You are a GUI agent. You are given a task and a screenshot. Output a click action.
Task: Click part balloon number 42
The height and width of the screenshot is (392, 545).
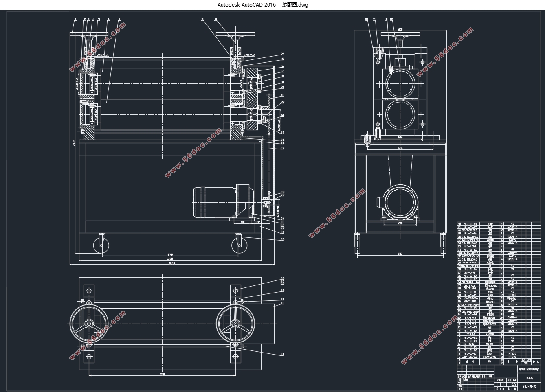pyautogui.click(x=282, y=355)
